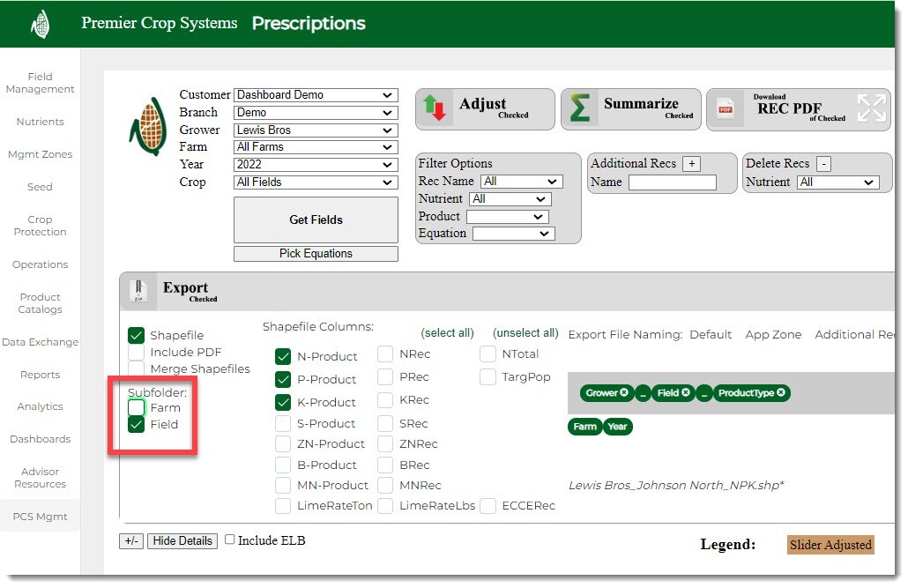908x588 pixels.
Task: Click the REC PDF download icon
Action: (726, 109)
